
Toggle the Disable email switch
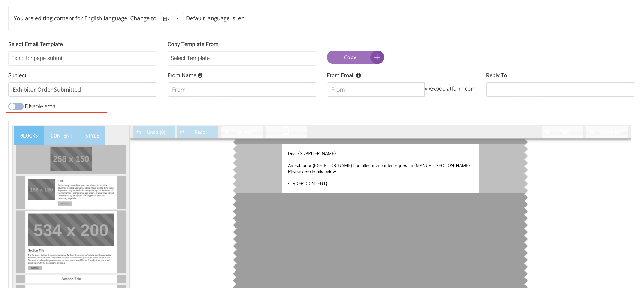pyautogui.click(x=16, y=107)
